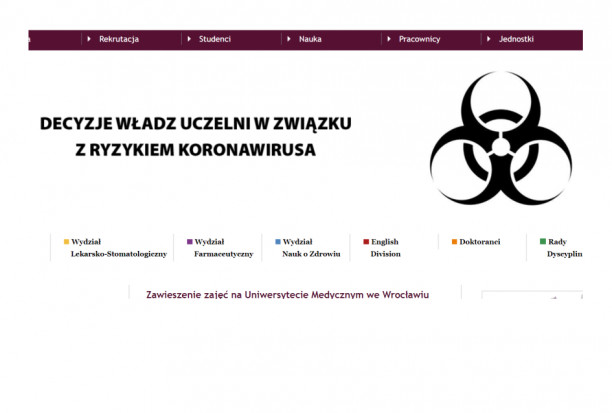
Task: Open article Zawieszenie zajęć na Uniwersytecie Medycznym
Action: click(288, 294)
